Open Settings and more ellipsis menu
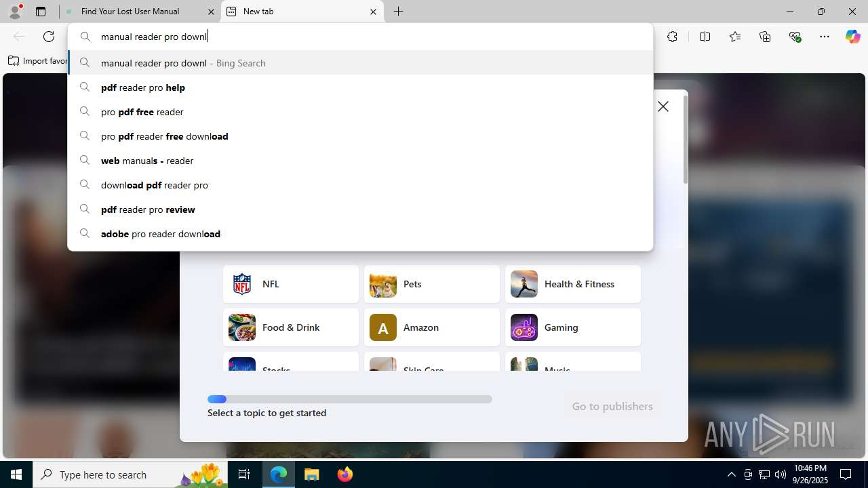The height and width of the screenshot is (488, 868). pyautogui.click(x=825, y=37)
